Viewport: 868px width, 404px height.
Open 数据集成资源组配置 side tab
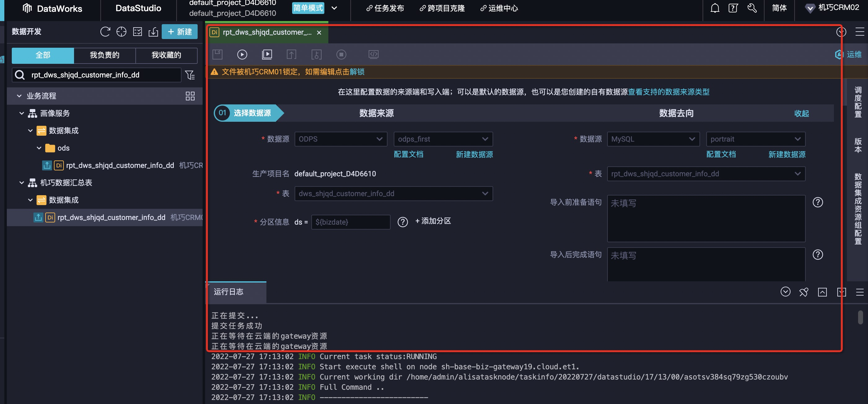858,209
